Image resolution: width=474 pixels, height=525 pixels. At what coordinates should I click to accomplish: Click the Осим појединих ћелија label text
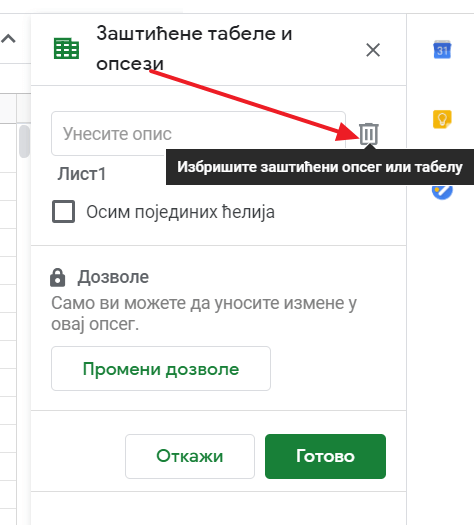point(180,212)
